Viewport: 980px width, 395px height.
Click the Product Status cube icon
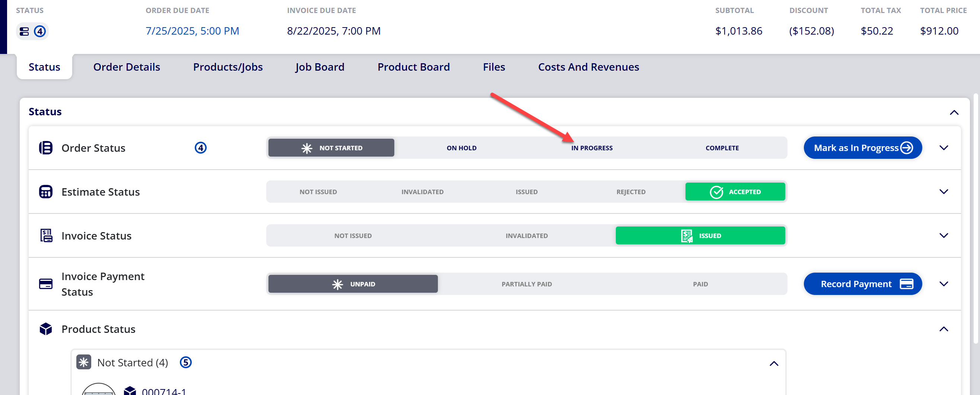[46, 329]
